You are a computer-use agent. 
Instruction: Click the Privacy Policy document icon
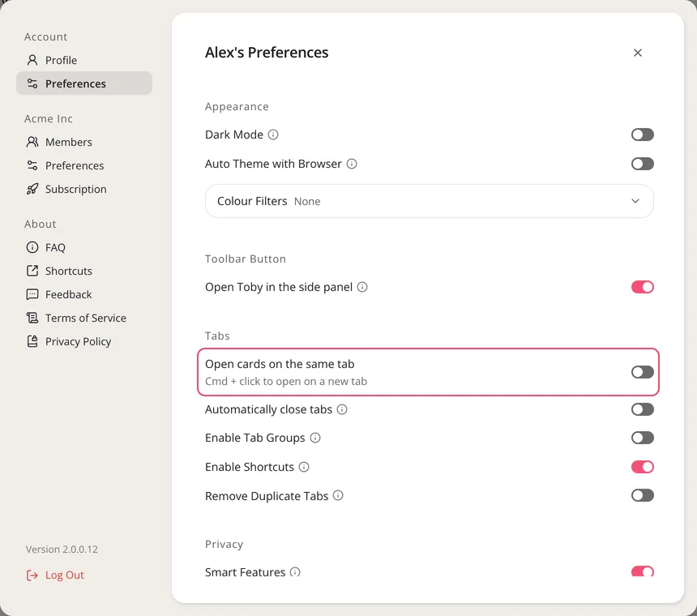click(x=32, y=341)
